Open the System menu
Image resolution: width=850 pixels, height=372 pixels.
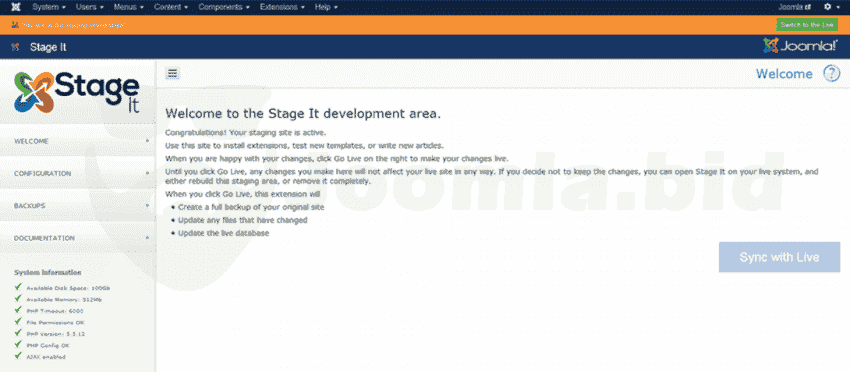[x=49, y=7]
